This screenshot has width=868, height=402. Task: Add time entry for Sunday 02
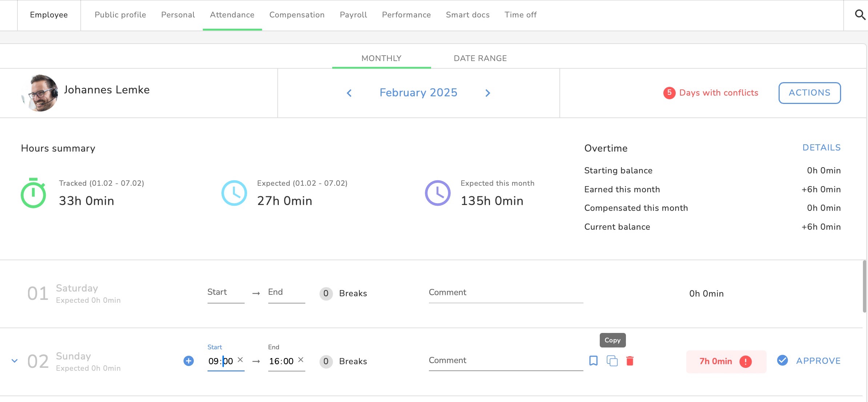[x=189, y=361]
